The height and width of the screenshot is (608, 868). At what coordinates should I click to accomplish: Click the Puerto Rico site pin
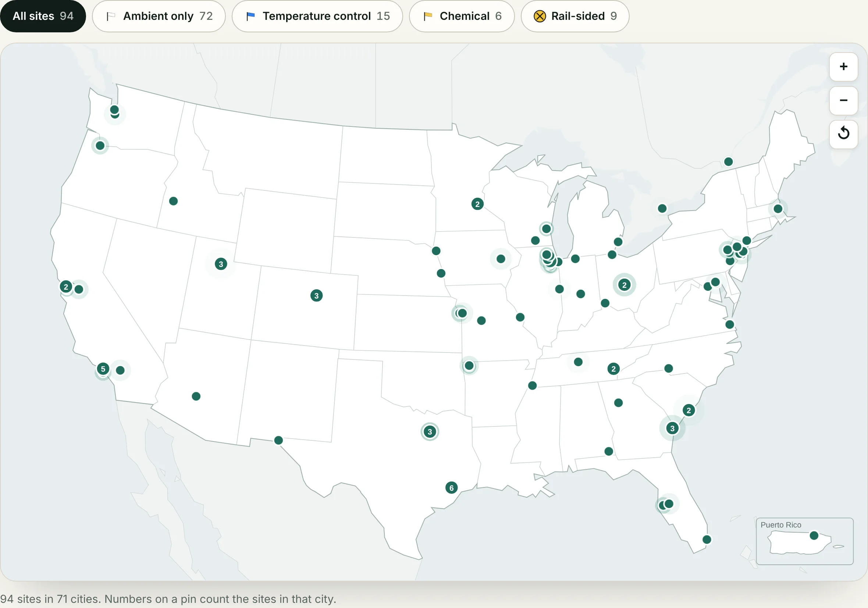click(814, 536)
